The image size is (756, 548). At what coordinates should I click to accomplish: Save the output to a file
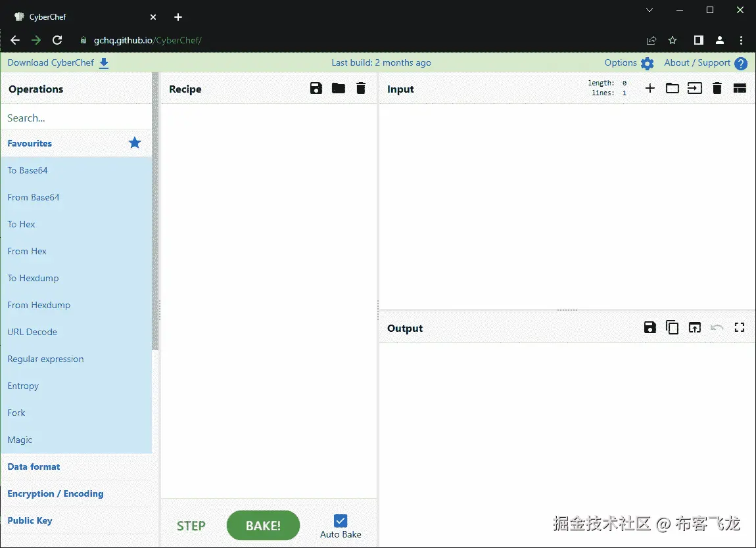(x=650, y=327)
